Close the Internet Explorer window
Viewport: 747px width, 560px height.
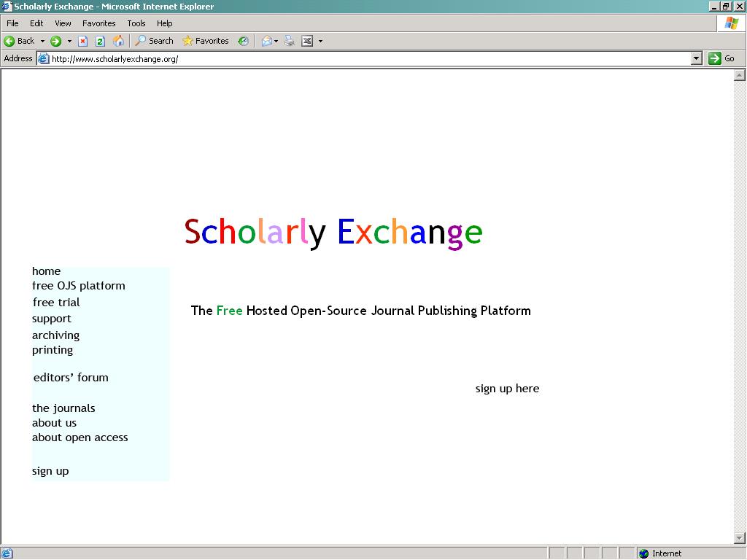pos(739,6)
